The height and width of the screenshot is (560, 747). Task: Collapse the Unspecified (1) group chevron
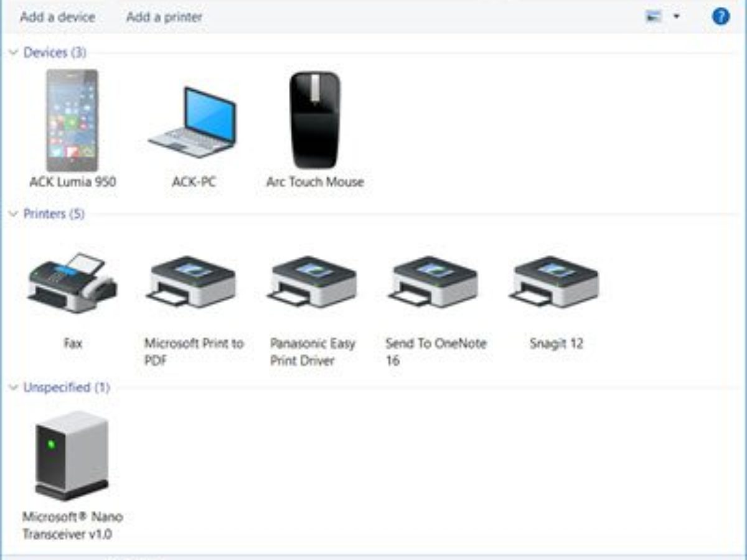[x=13, y=388]
